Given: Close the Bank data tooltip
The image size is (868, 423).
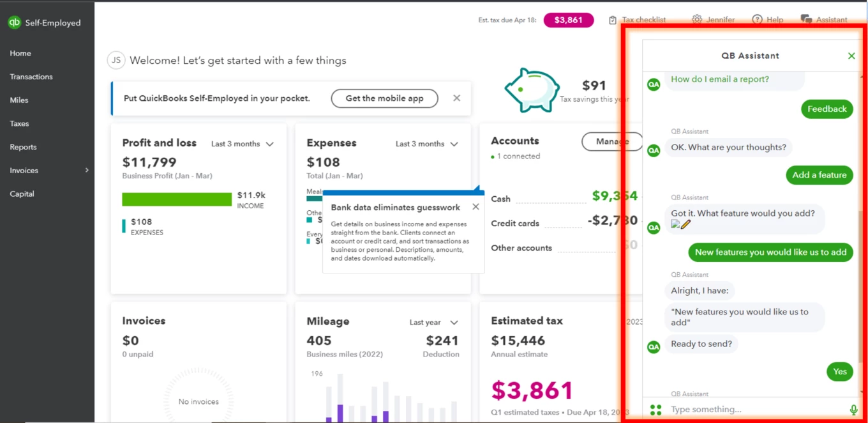Looking at the screenshot, I should click(475, 207).
